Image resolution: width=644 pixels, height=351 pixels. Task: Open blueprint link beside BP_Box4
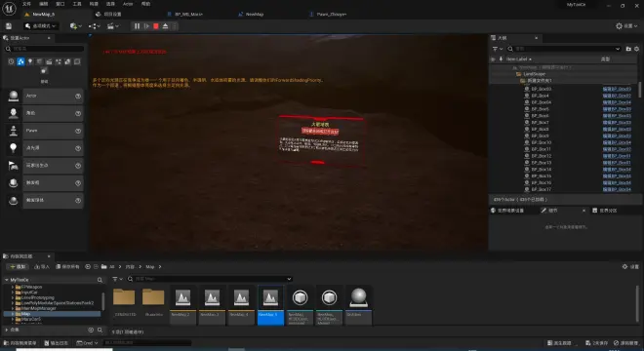(x=617, y=96)
